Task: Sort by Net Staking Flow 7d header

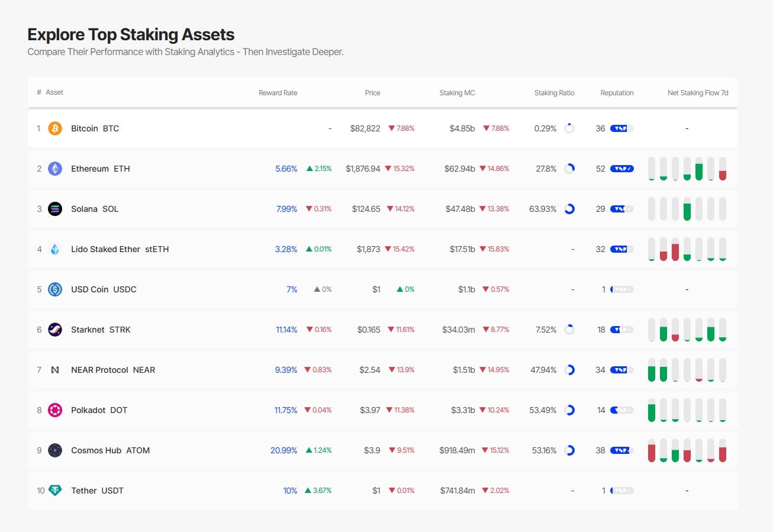Action: [x=698, y=93]
